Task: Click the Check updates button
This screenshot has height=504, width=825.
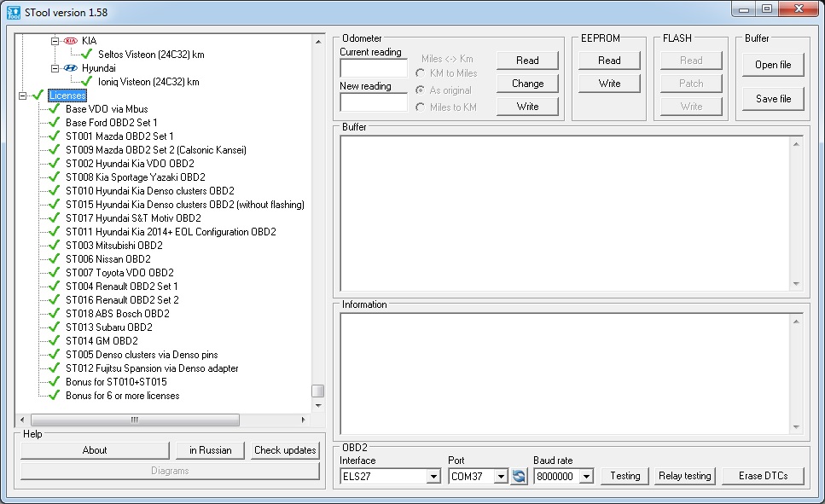Action: click(285, 450)
